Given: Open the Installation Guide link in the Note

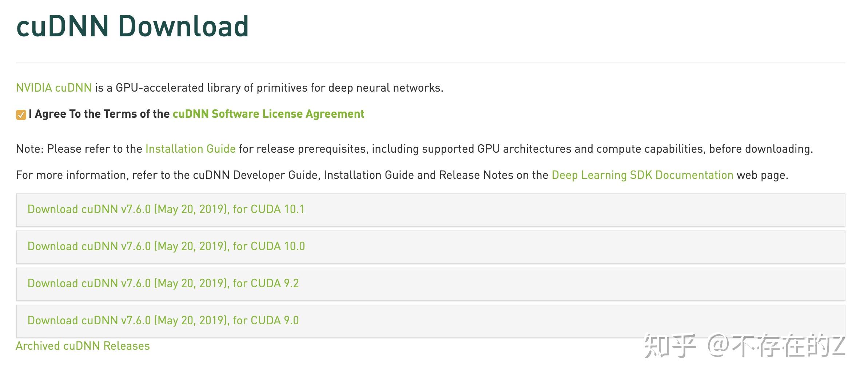Looking at the screenshot, I should coord(190,149).
